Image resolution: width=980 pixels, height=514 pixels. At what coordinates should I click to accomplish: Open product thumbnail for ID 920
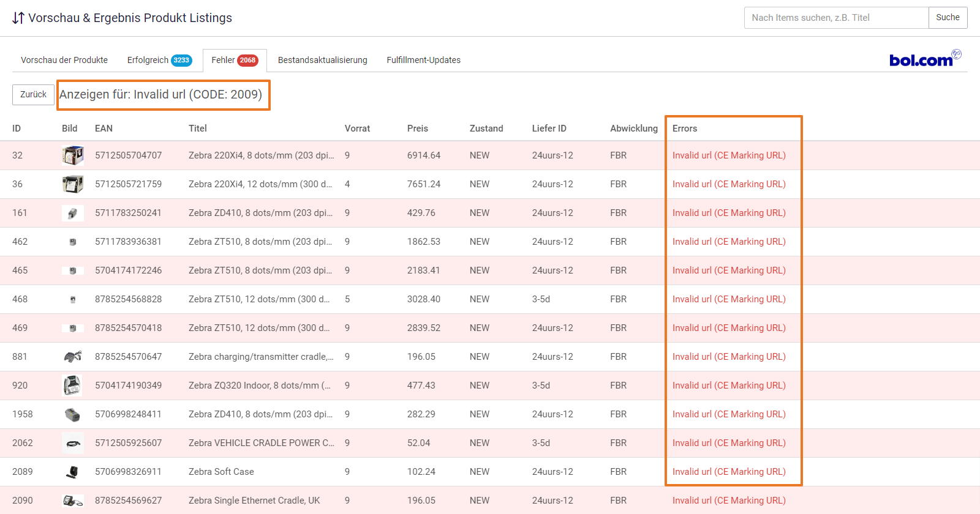click(73, 386)
